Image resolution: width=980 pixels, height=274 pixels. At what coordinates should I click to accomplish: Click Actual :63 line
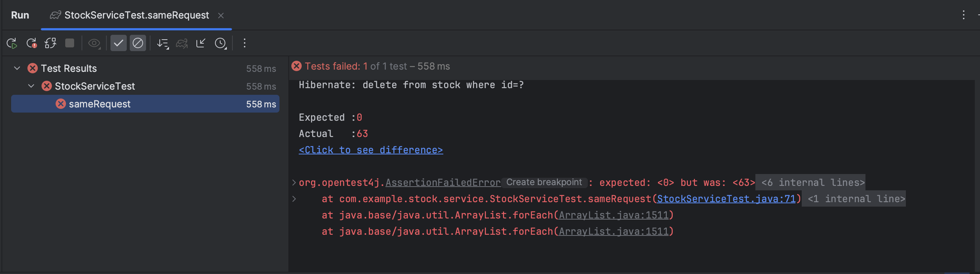tap(333, 134)
